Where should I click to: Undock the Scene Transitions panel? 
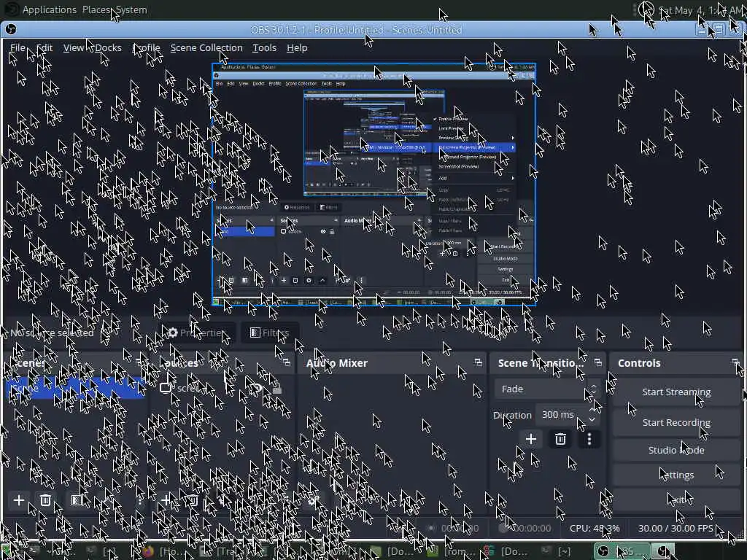click(598, 363)
